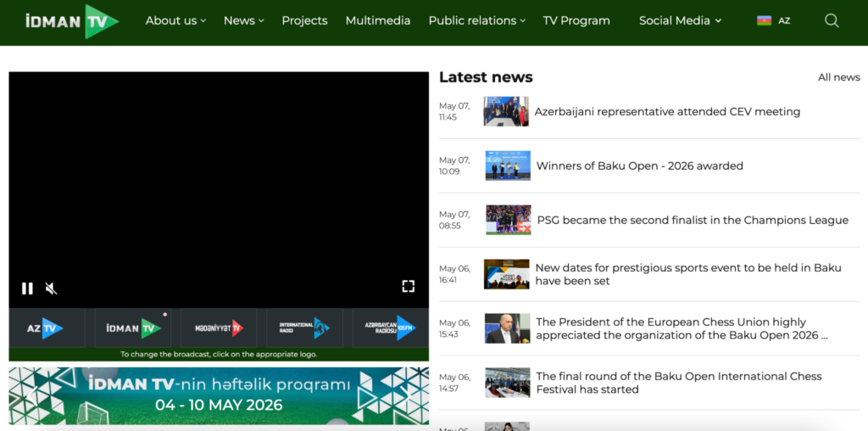Switch broadcast to Azərbaycan Radiosu 105FM
Screen dimensions: 868x431
pyautogui.click(x=390, y=328)
